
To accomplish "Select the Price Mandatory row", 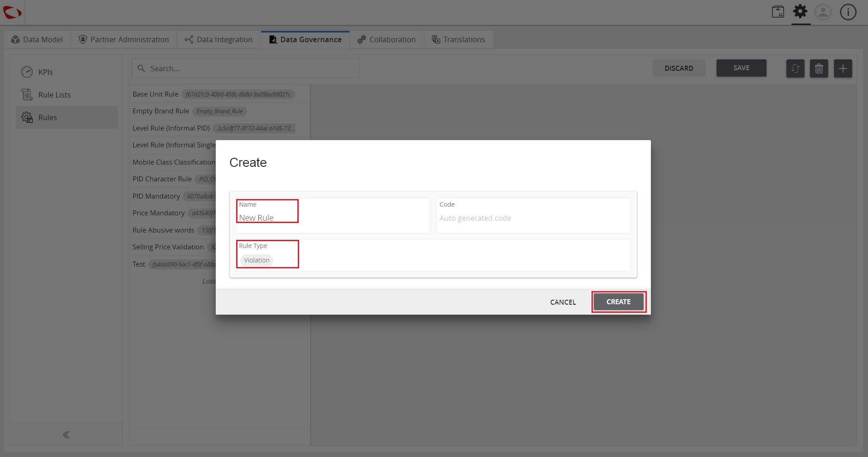I will (x=173, y=213).
